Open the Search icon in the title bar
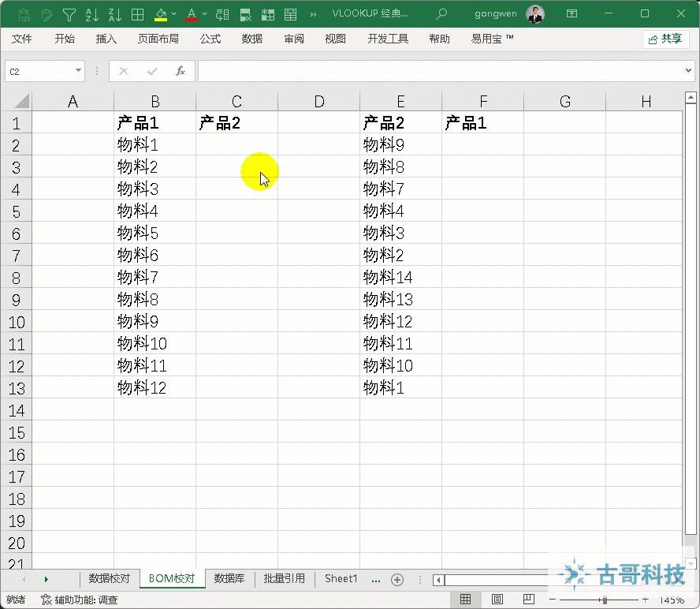 [x=442, y=13]
